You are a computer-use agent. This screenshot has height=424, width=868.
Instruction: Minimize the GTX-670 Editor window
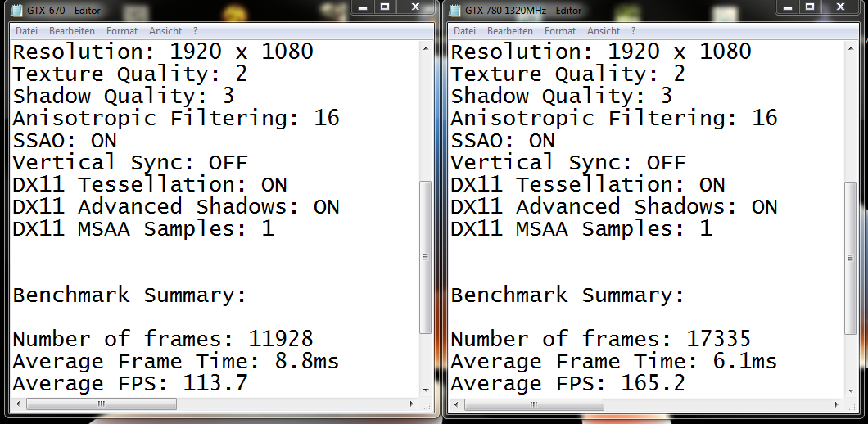pos(363,7)
